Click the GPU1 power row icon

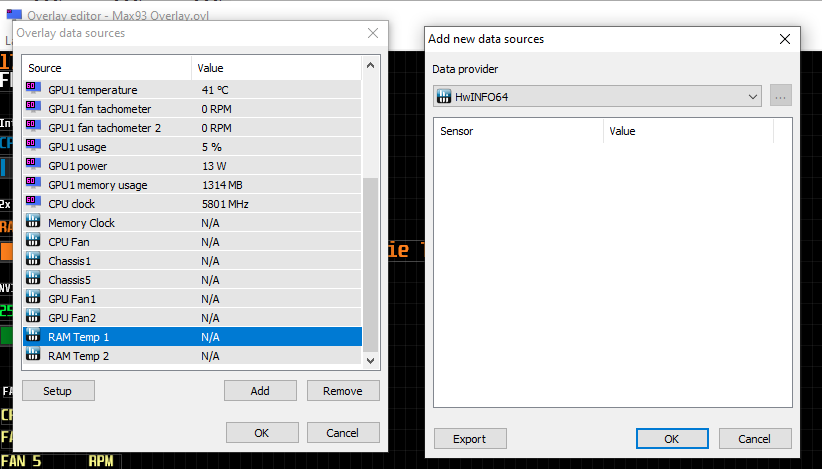pyautogui.click(x=33, y=164)
